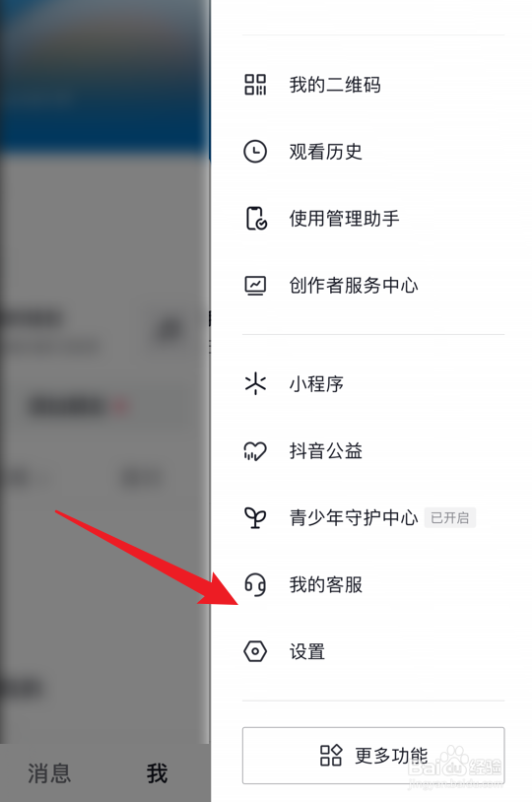Open 创作者服务中心 entry

[373, 286]
